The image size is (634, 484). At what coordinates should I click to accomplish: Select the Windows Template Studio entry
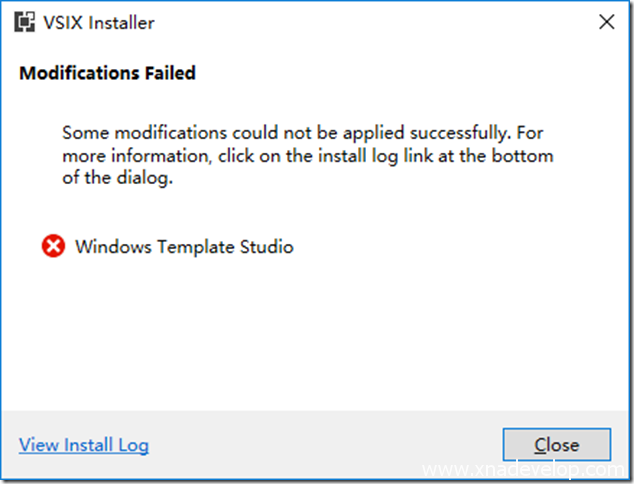click(x=184, y=246)
